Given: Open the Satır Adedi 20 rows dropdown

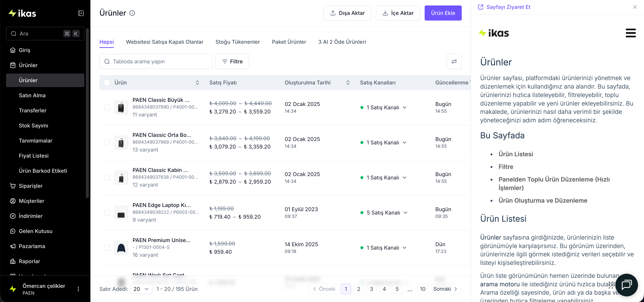Looking at the screenshot, I should click(141, 289).
